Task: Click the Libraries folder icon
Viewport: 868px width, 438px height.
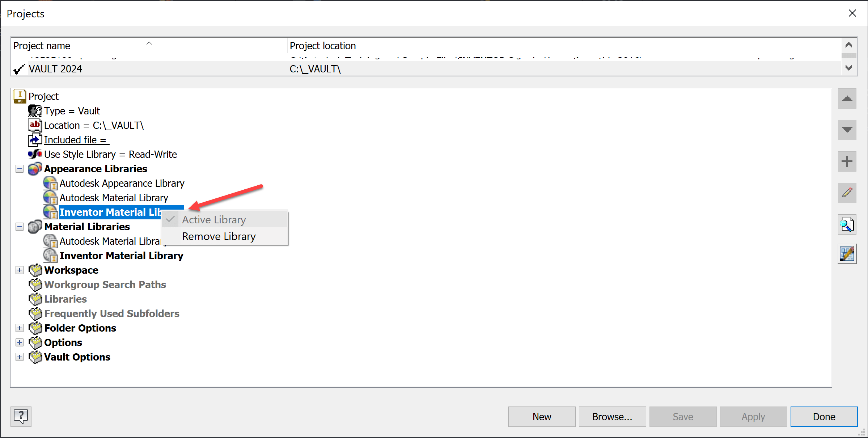Action: [35, 299]
